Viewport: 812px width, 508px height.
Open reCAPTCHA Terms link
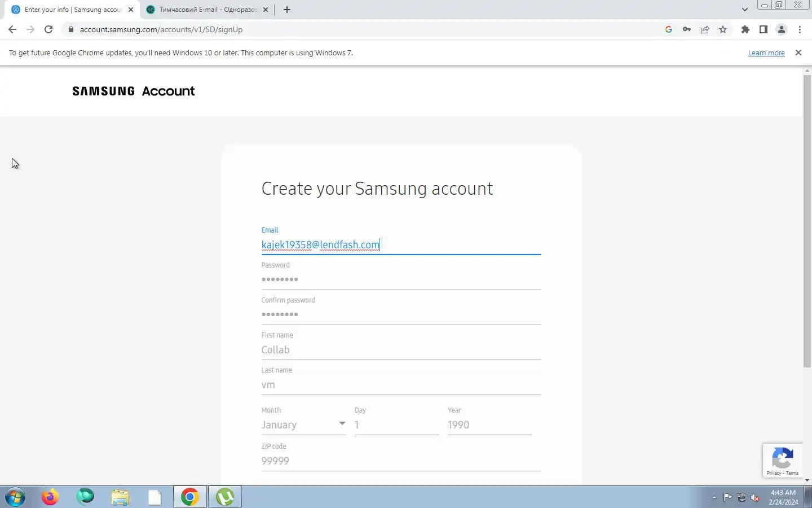pyautogui.click(x=792, y=473)
